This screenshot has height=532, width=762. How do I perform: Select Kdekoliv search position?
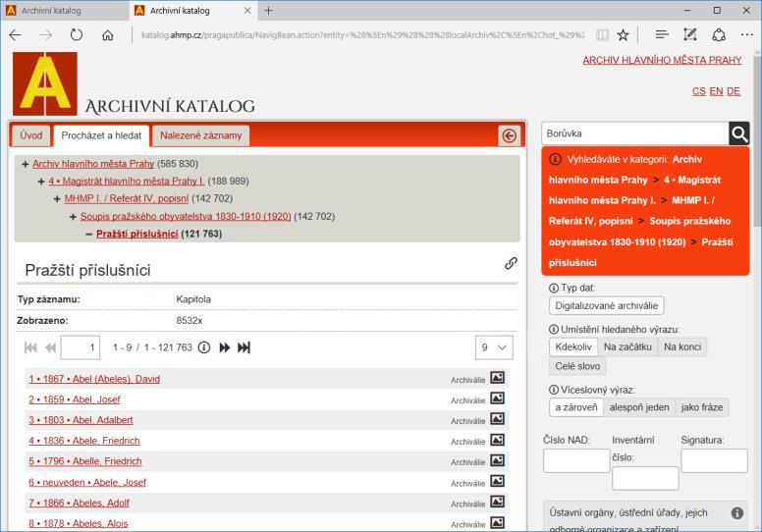click(573, 346)
